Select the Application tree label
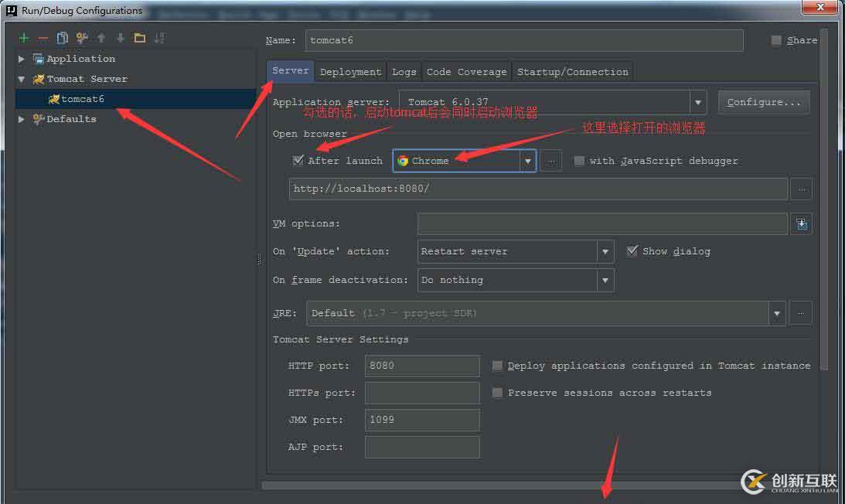Image resolution: width=845 pixels, height=504 pixels. pyautogui.click(x=81, y=59)
